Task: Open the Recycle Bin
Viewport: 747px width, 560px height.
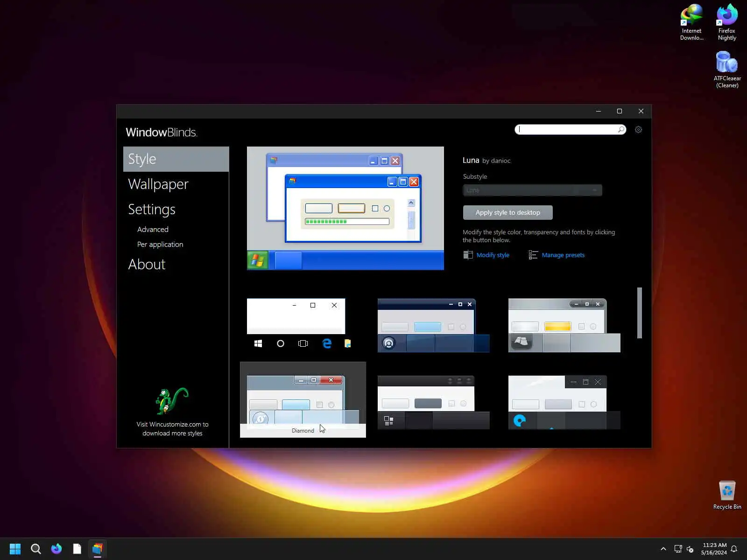Action: tap(727, 496)
